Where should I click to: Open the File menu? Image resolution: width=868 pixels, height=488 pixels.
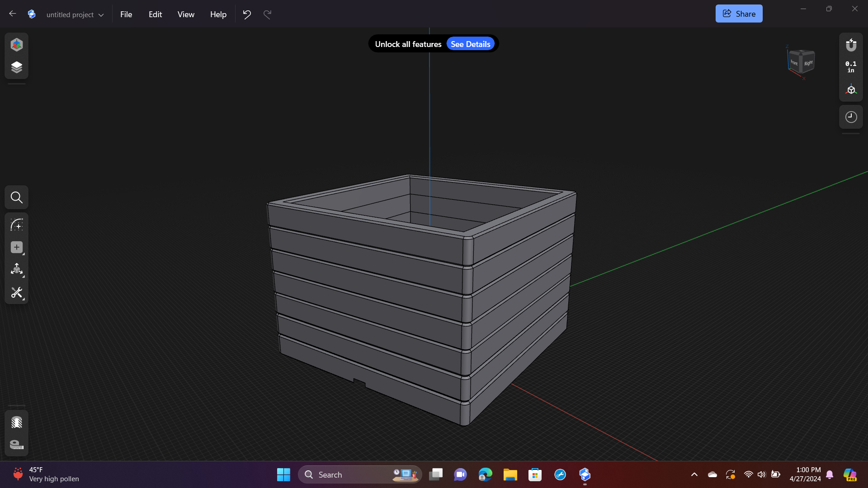point(126,14)
